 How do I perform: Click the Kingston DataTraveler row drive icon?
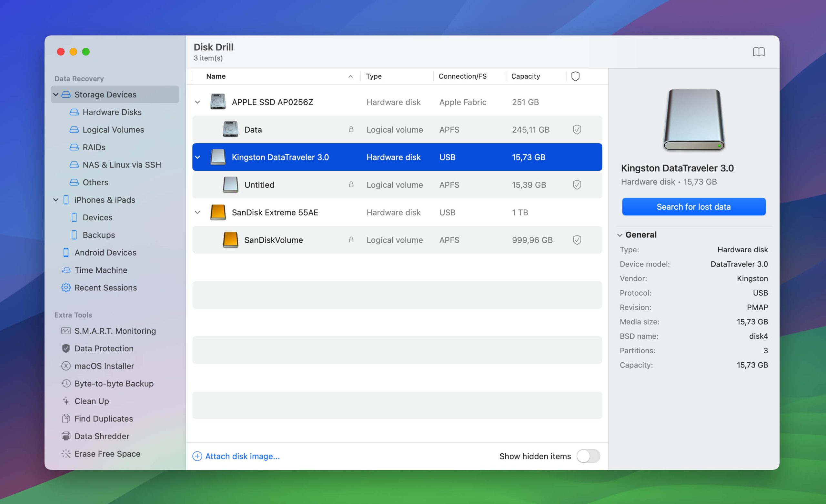click(x=218, y=157)
